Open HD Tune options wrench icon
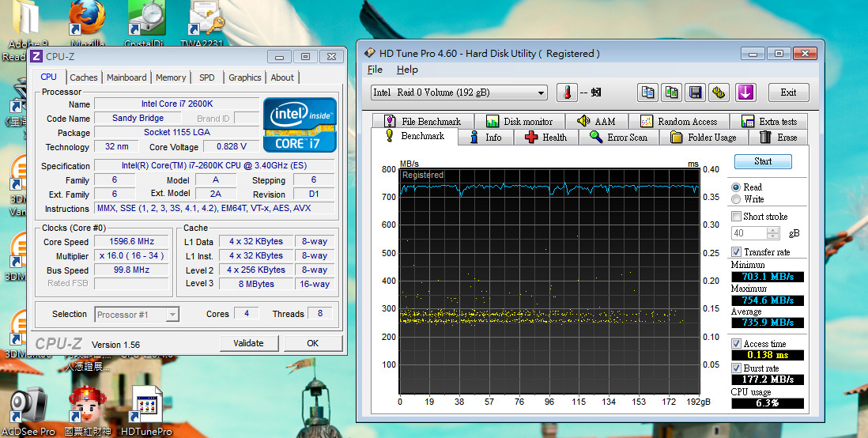868x438 pixels. [x=719, y=93]
